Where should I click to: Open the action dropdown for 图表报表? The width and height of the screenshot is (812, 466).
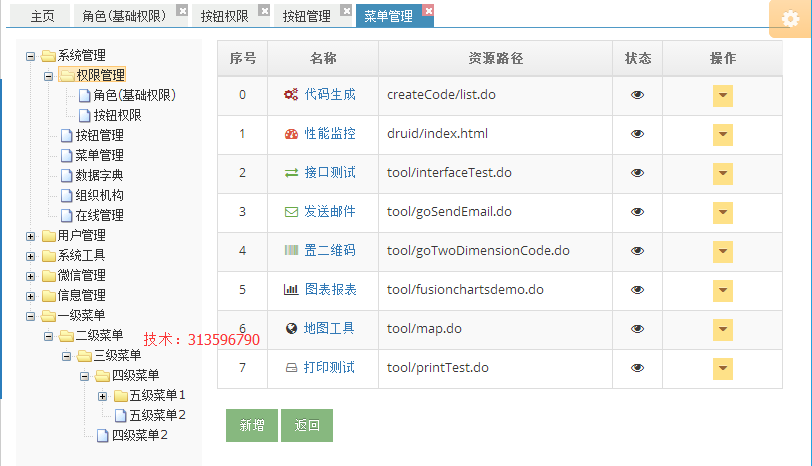(723, 290)
